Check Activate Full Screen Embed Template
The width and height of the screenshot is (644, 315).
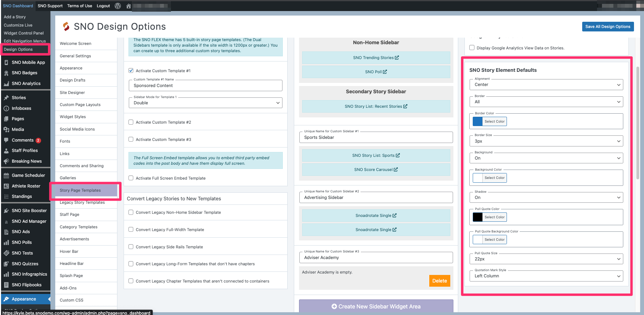[x=131, y=178]
